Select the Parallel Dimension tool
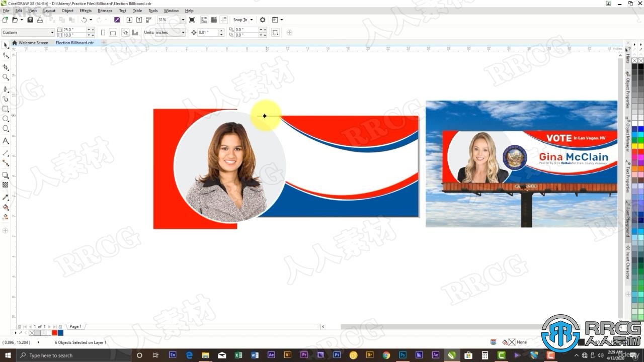644x362 pixels. pos(6,153)
